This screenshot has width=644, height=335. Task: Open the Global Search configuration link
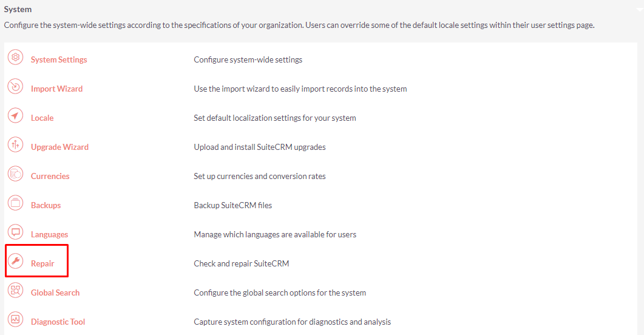(55, 293)
